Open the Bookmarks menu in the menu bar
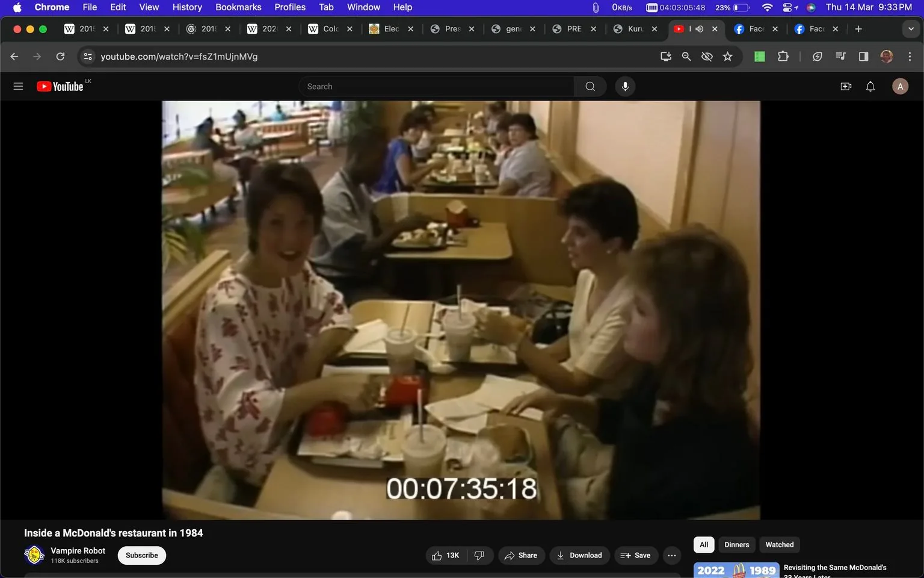Viewport: 924px width, 578px height. click(238, 7)
